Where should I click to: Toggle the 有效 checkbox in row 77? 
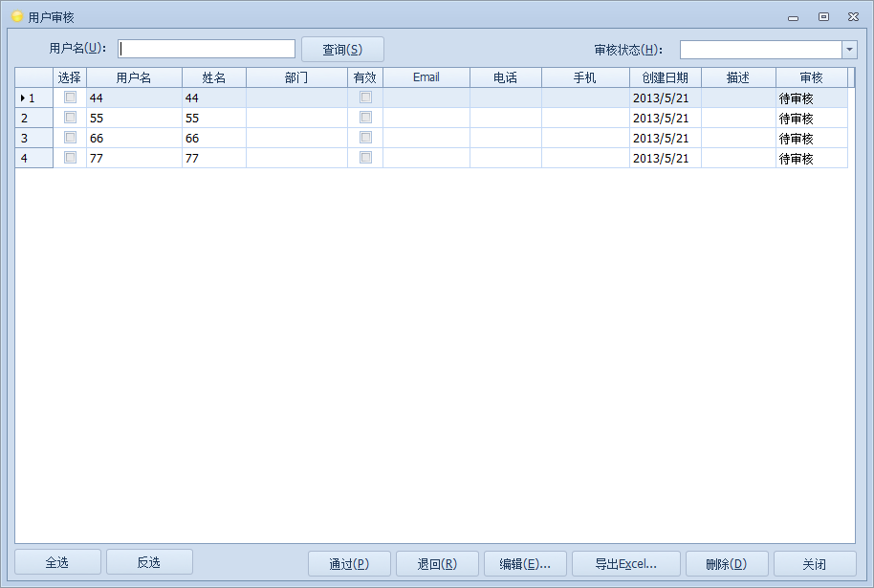pos(365,158)
